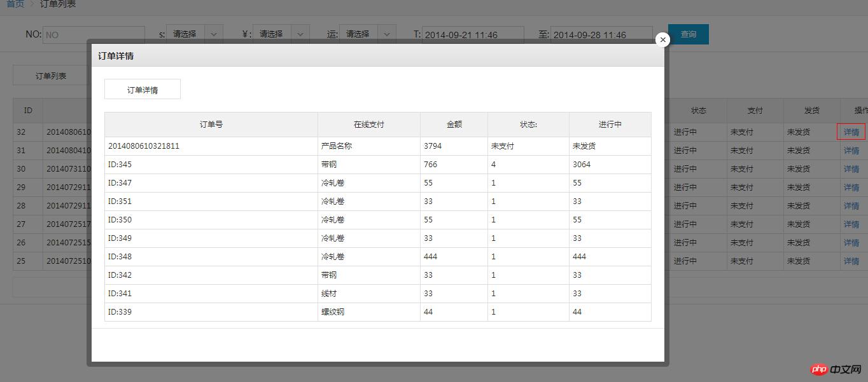Open the 详情 link for order ID 28

[x=851, y=205]
